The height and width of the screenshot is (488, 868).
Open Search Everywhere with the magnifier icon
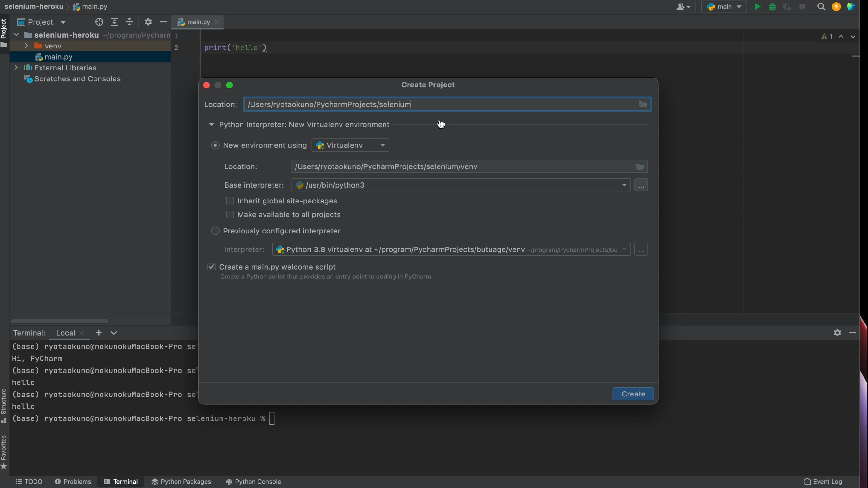click(821, 6)
